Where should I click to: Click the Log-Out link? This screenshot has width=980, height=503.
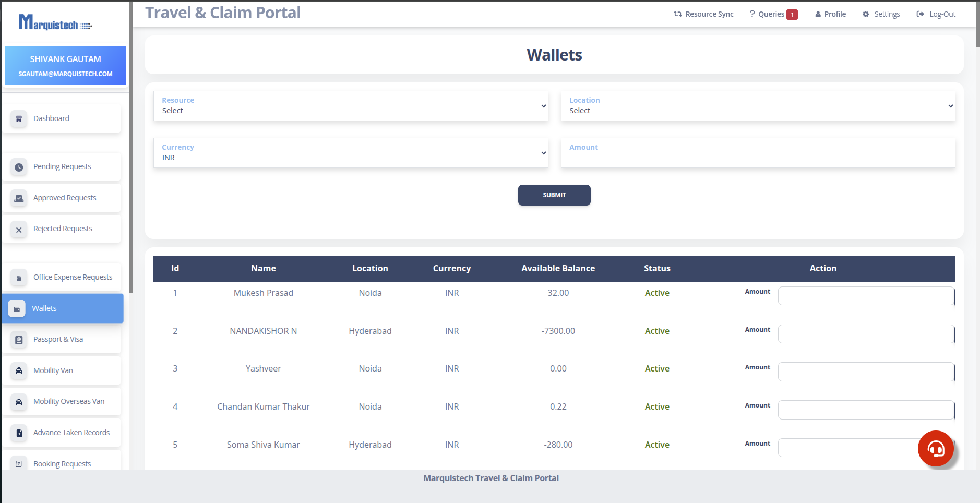pyautogui.click(x=936, y=14)
